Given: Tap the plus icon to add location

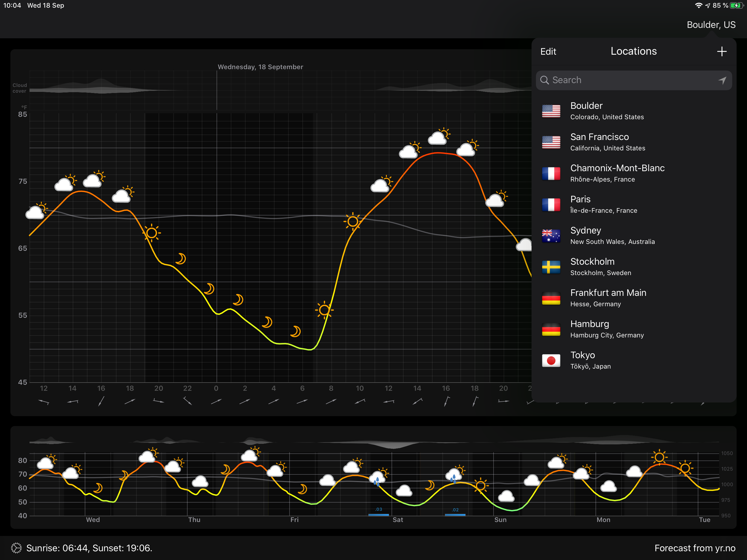Looking at the screenshot, I should (x=722, y=51).
